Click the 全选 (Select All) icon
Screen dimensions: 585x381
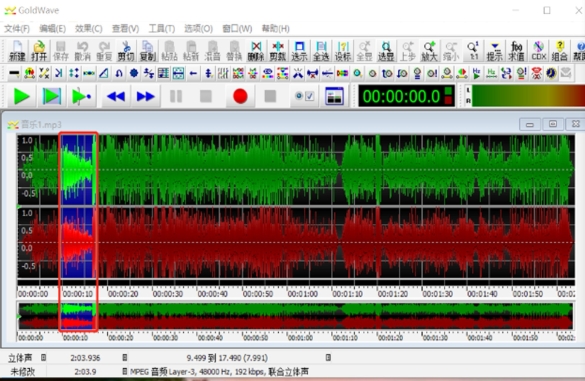click(321, 51)
